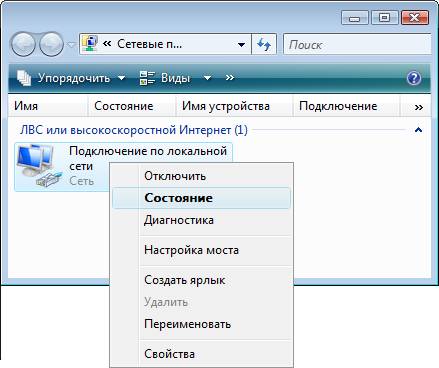The image size is (439, 368).
Task: Sort by the Имя column header
Action: 48,106
